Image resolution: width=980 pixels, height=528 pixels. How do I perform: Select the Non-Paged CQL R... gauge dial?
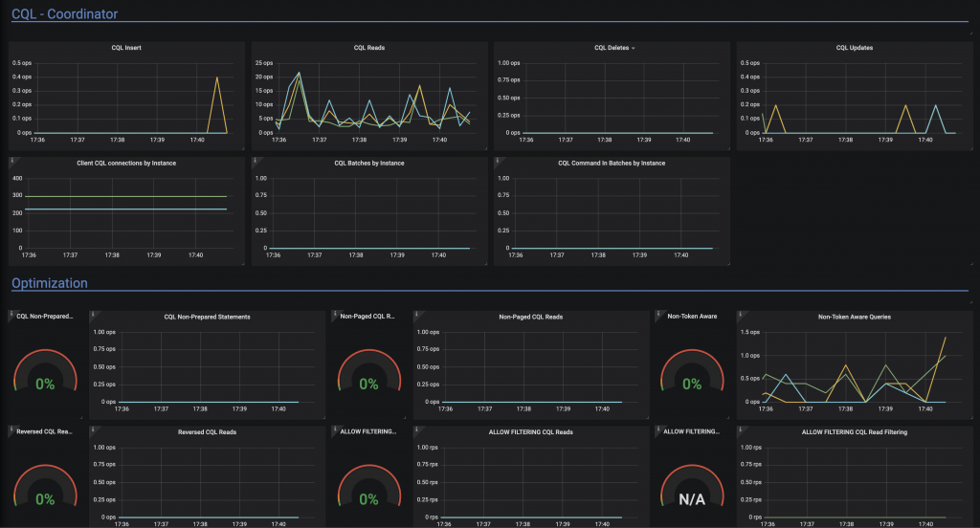pyautogui.click(x=368, y=370)
